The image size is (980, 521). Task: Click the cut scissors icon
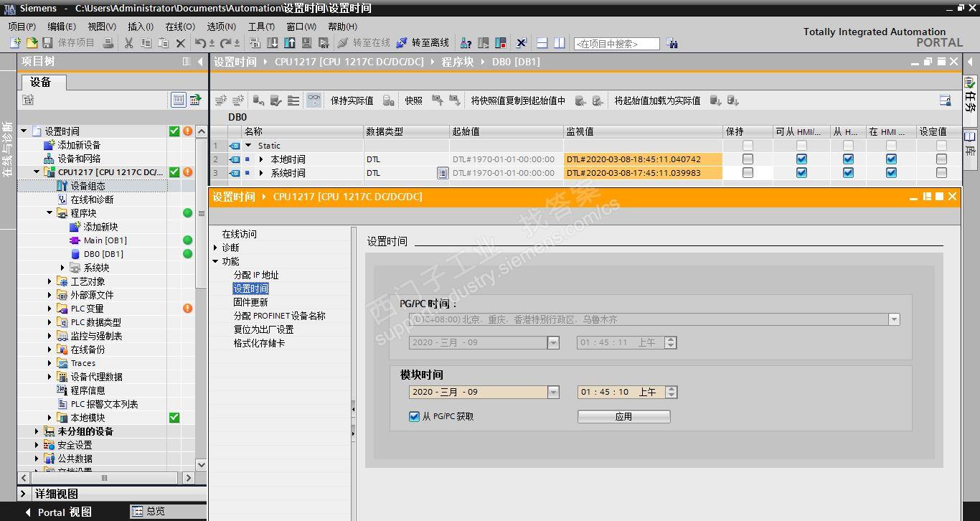(x=128, y=43)
